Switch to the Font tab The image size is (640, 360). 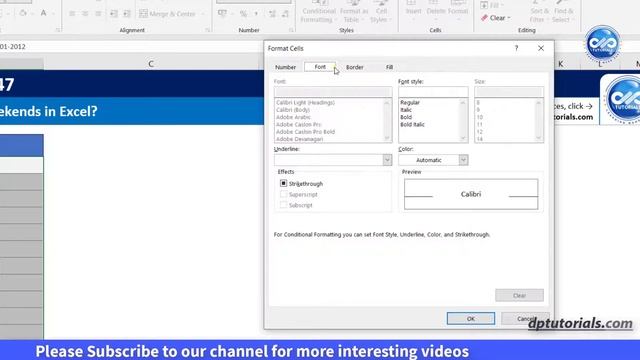(x=320, y=67)
